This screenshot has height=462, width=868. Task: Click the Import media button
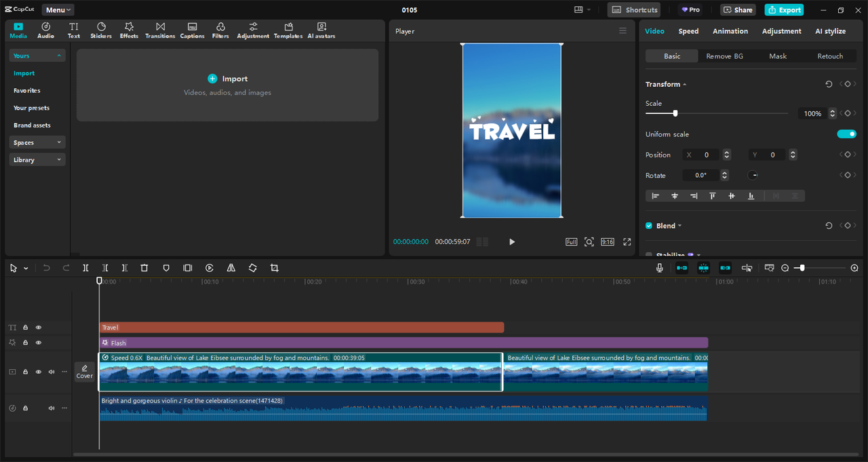point(228,79)
